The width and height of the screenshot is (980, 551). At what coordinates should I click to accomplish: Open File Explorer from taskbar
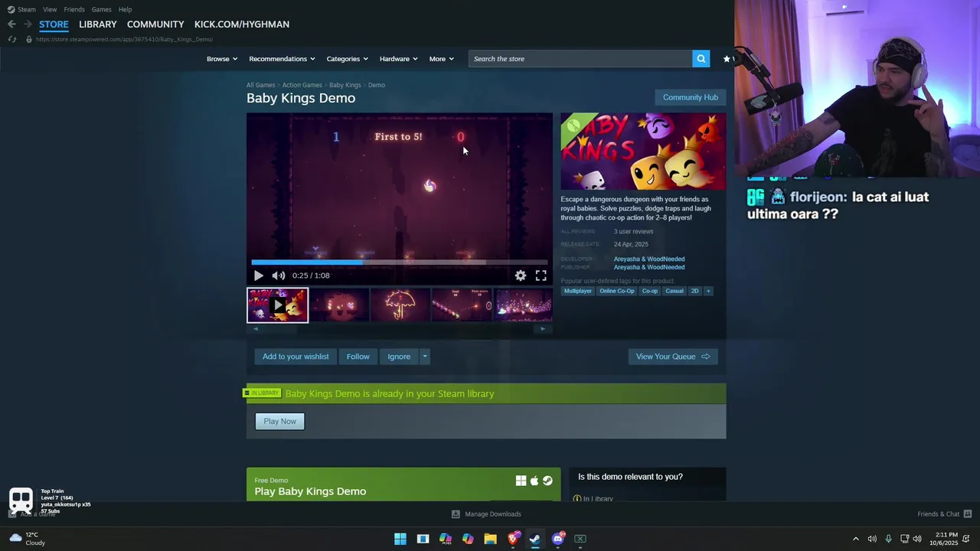pos(490,539)
